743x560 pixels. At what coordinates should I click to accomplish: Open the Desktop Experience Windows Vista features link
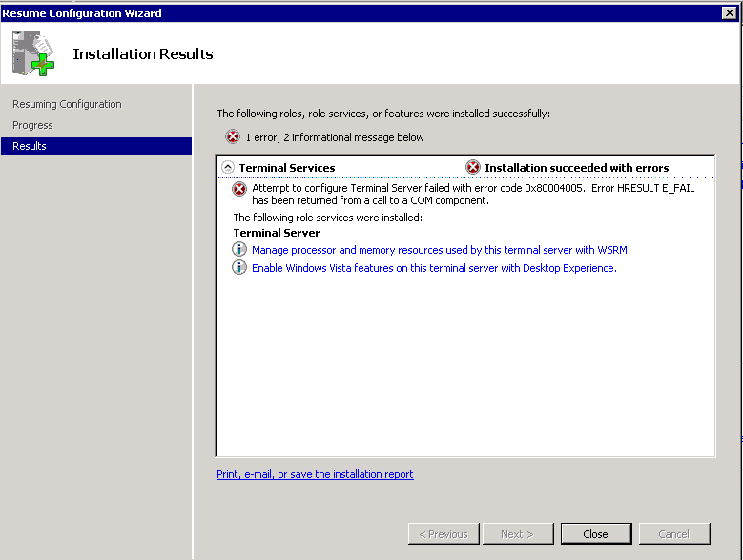[434, 268]
